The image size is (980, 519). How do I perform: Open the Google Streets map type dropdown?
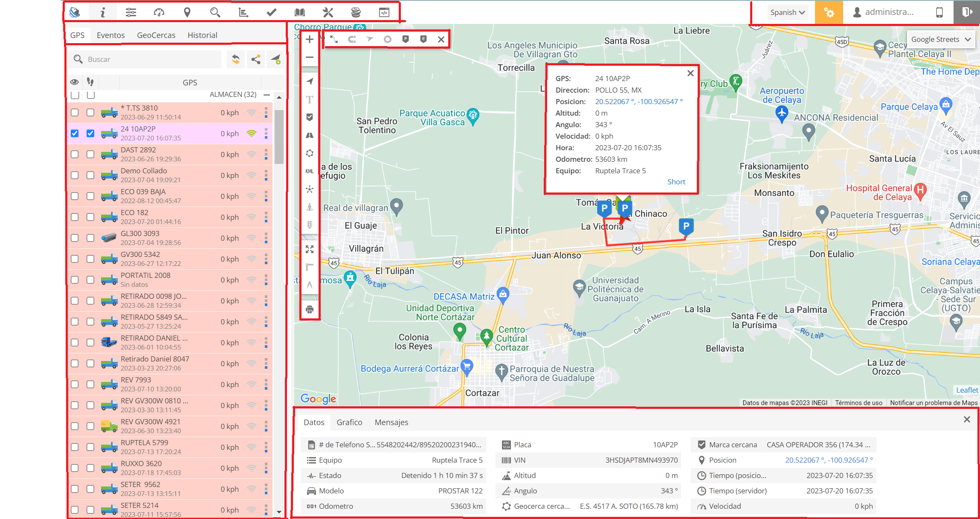click(941, 39)
